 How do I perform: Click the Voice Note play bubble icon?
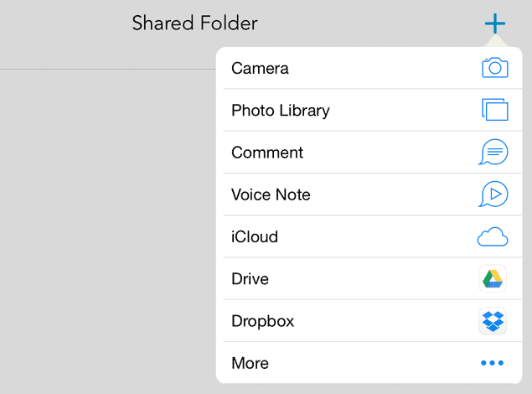point(493,194)
